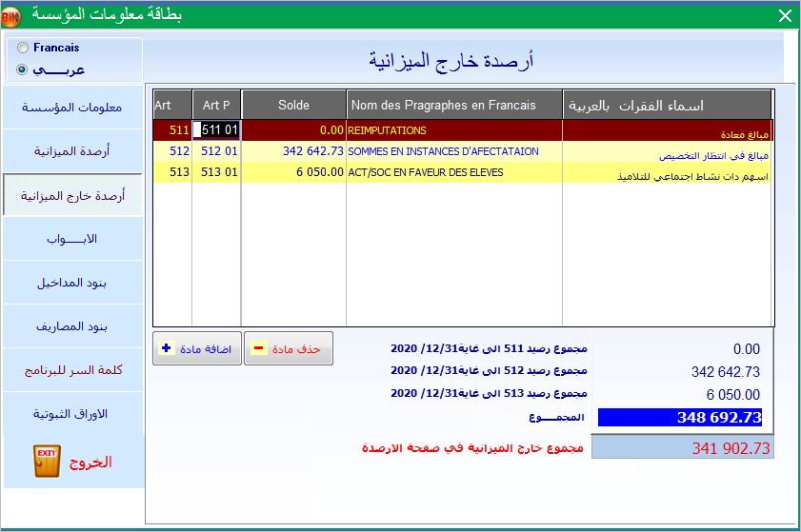The width and height of the screenshot is (801, 532).
Task: Go to the الابواب section
Action: 72,239
